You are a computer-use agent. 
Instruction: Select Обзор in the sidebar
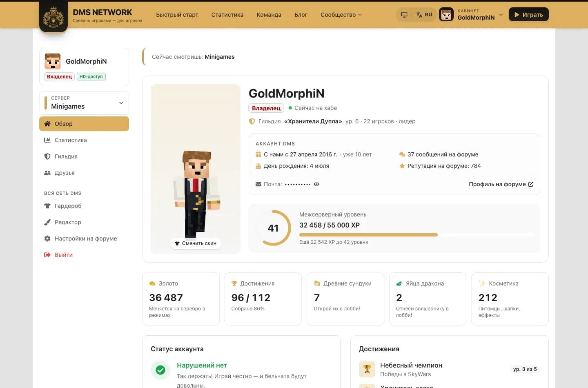tap(84, 124)
